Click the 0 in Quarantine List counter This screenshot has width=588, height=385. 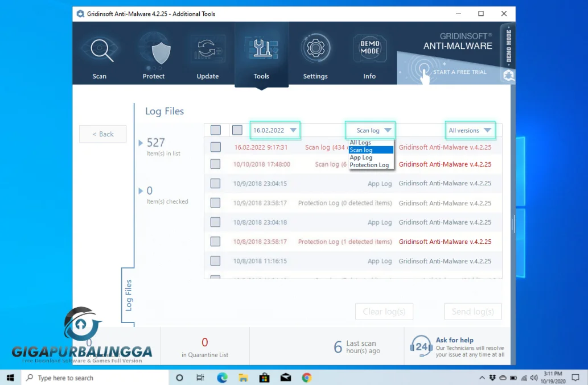point(205,347)
